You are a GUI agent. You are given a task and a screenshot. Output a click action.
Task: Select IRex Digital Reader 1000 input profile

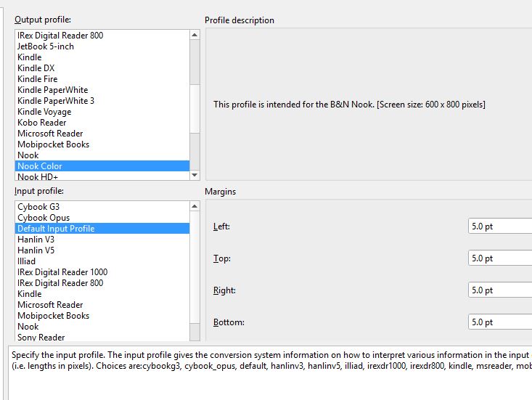point(62,272)
